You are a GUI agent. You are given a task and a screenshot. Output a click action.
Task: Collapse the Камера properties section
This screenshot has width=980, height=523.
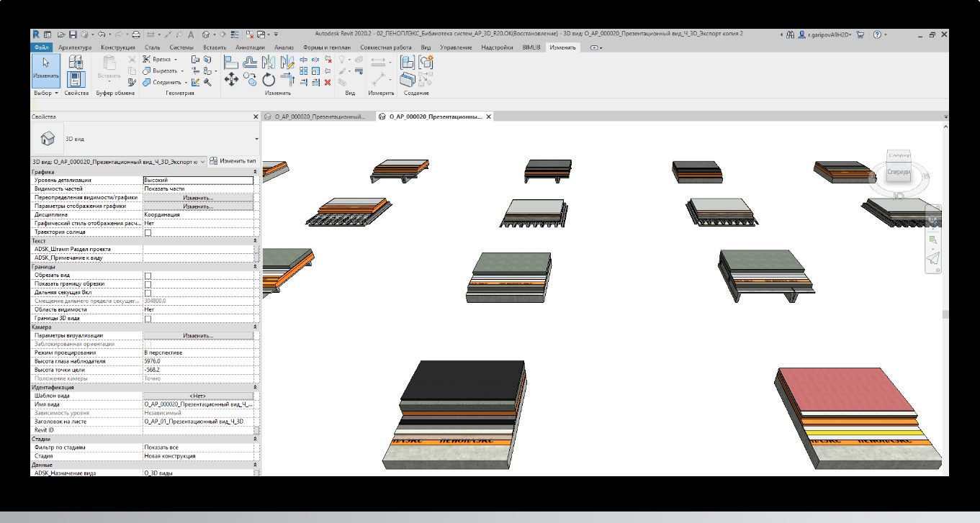(256, 327)
